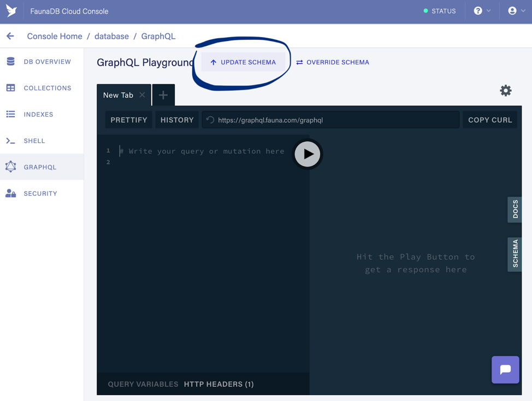The width and height of the screenshot is (532, 401).
Task: Go to Console Home breadcrumb
Action: 55,36
